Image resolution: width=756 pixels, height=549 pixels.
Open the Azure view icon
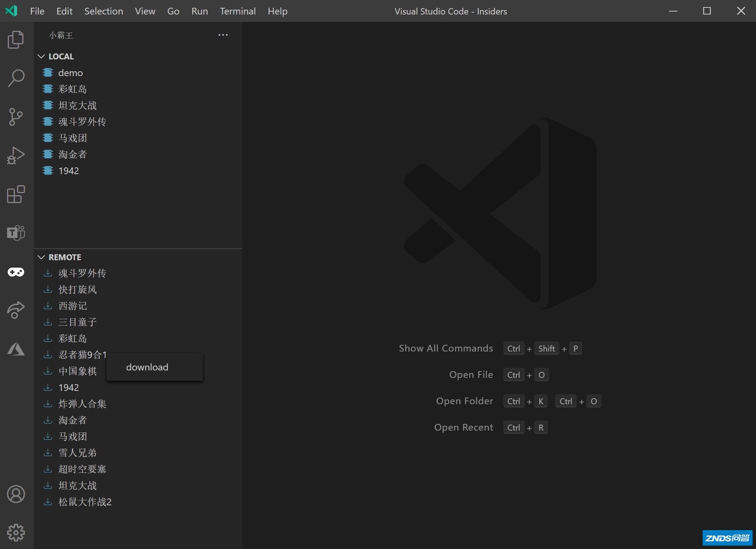click(16, 349)
